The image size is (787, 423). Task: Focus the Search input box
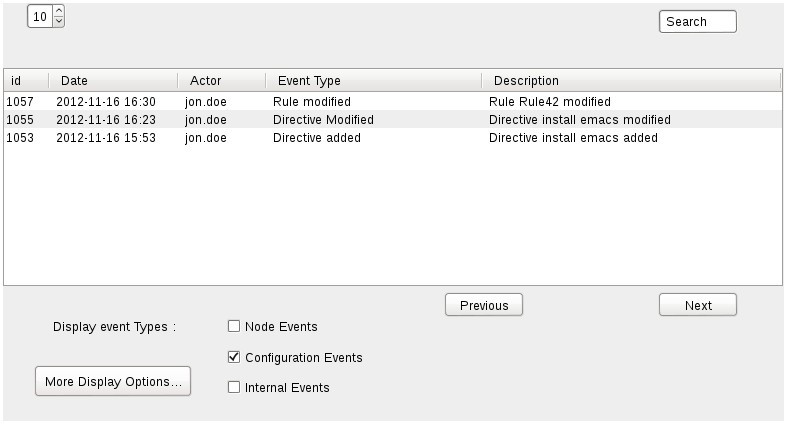coord(698,22)
